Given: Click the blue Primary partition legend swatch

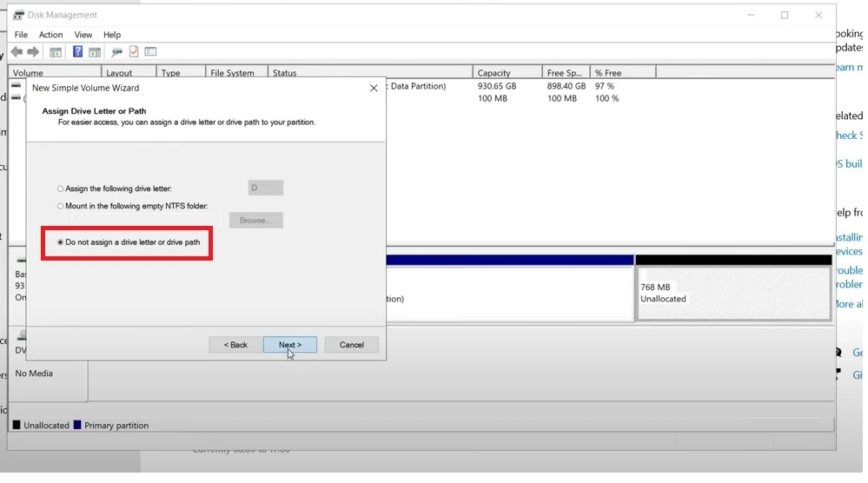Looking at the screenshot, I should [x=77, y=425].
